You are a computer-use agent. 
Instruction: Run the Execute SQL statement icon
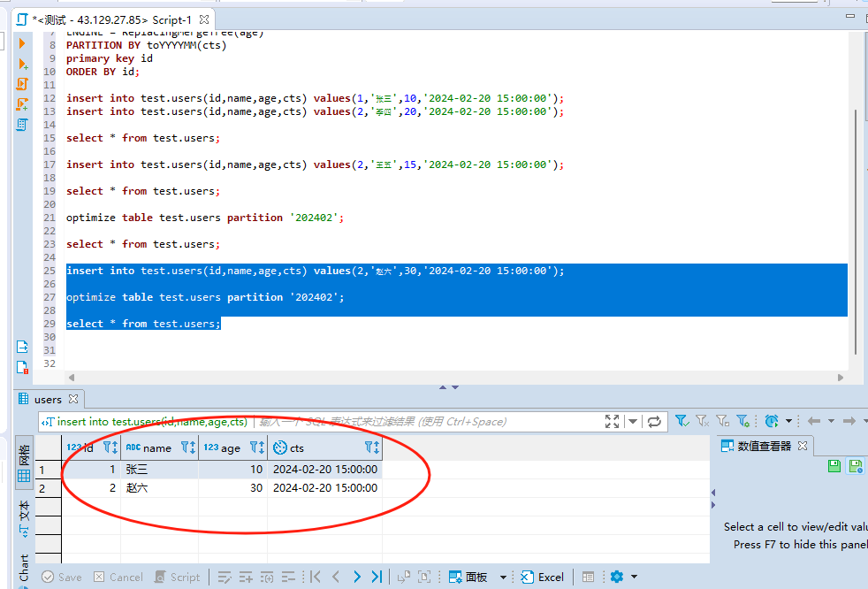22,43
